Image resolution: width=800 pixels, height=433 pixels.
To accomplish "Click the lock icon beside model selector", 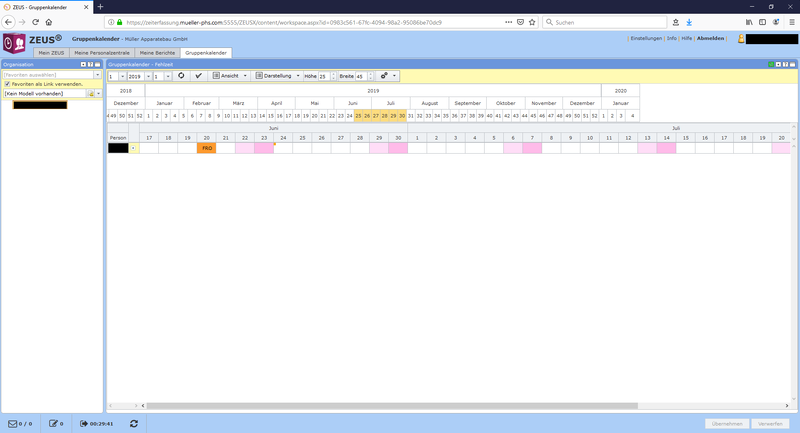I will click(x=91, y=93).
